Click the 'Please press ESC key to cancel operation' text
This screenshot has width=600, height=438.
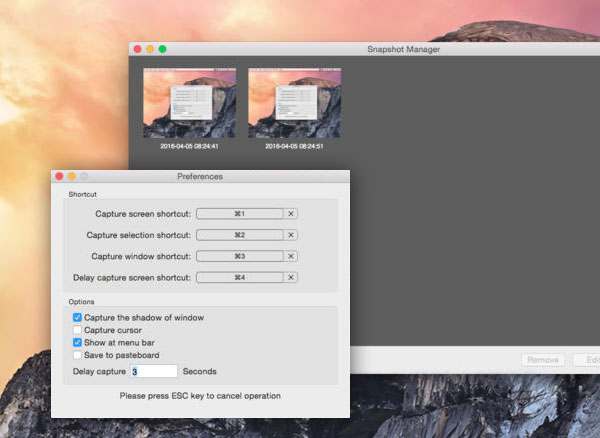(x=200, y=396)
